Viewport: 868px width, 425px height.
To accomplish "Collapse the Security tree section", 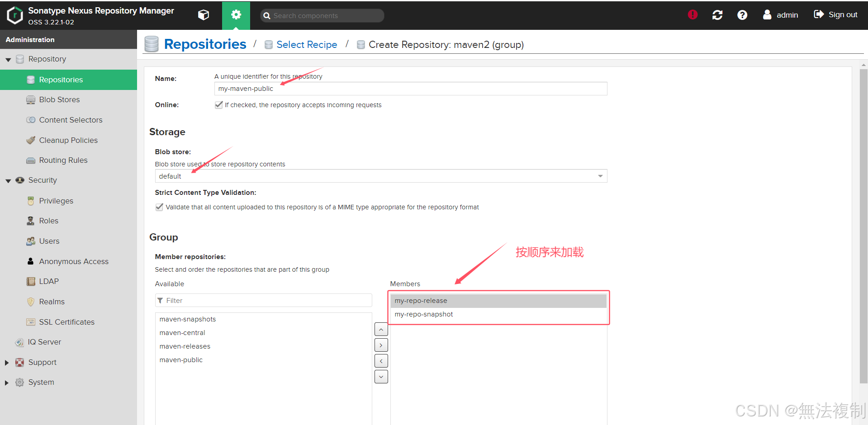I will (x=8, y=180).
